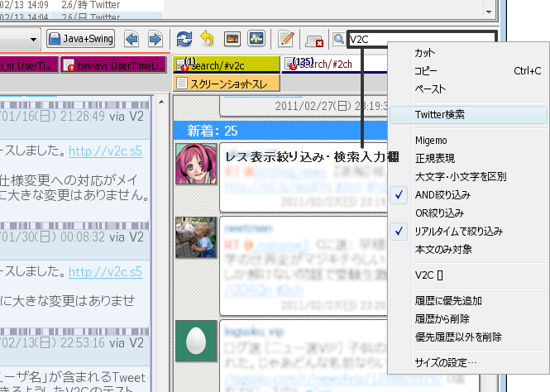Viewport: 550px width, 392px height.
Task: Click the pencil write-post icon
Action: coord(286,39)
